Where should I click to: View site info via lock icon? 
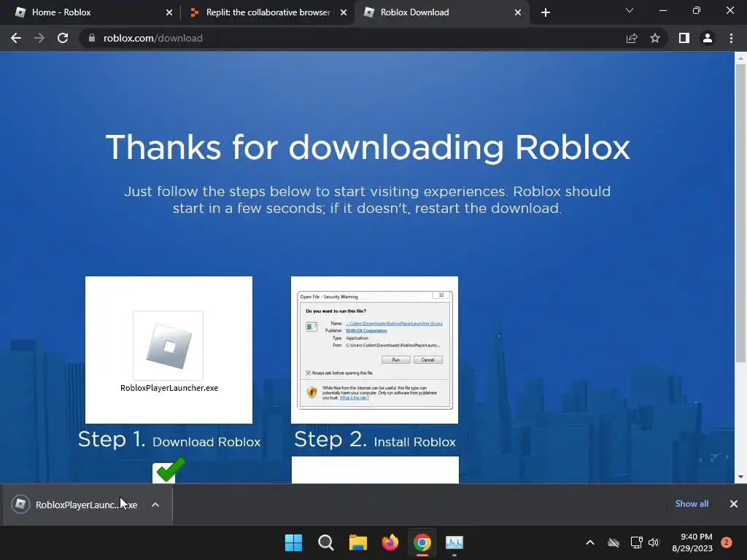91,38
